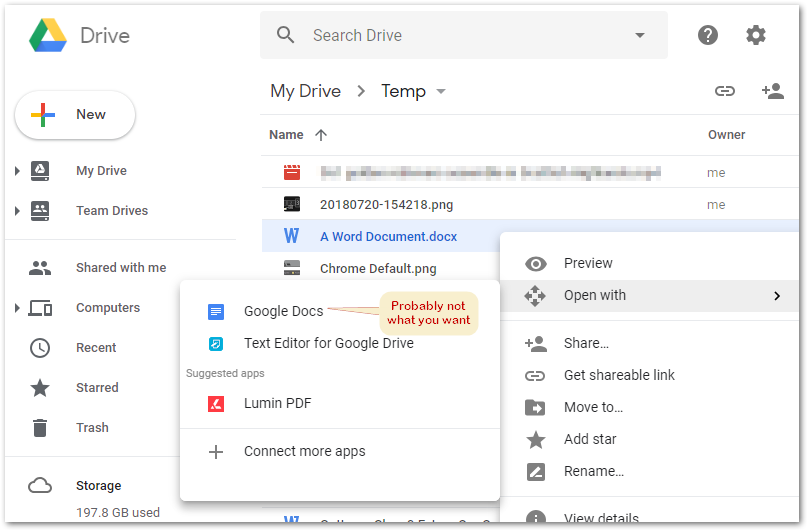Click the Storage label
The image size is (808, 531).
tap(98, 486)
